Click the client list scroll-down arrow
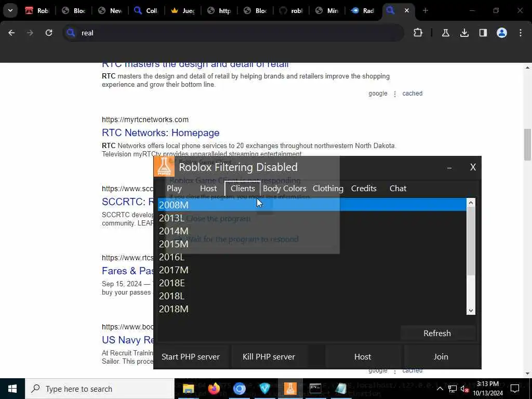This screenshot has width=532, height=399. pyautogui.click(x=471, y=311)
